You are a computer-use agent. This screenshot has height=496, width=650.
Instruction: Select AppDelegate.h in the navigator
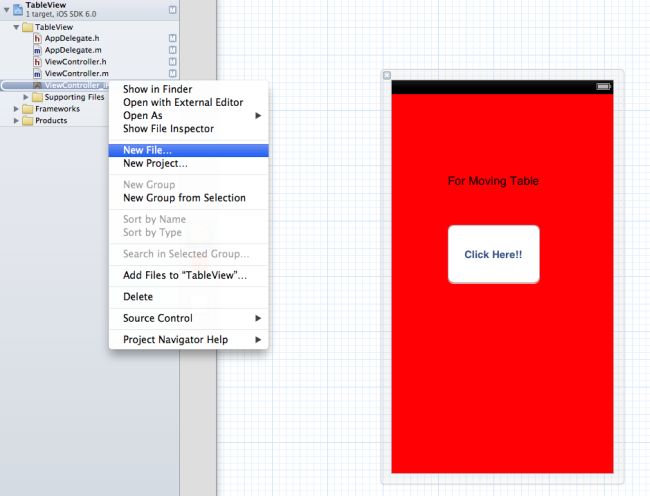(72, 39)
